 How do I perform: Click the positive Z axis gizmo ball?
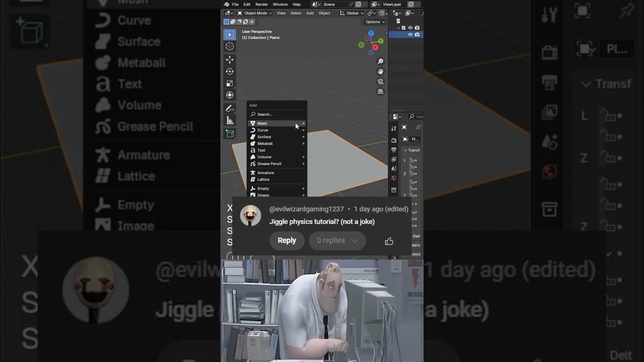371,34
